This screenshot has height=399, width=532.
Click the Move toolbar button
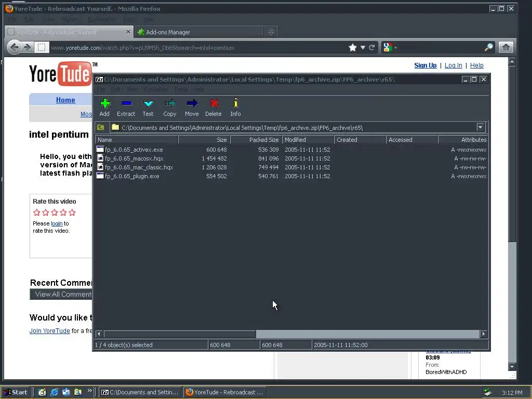pos(192,108)
